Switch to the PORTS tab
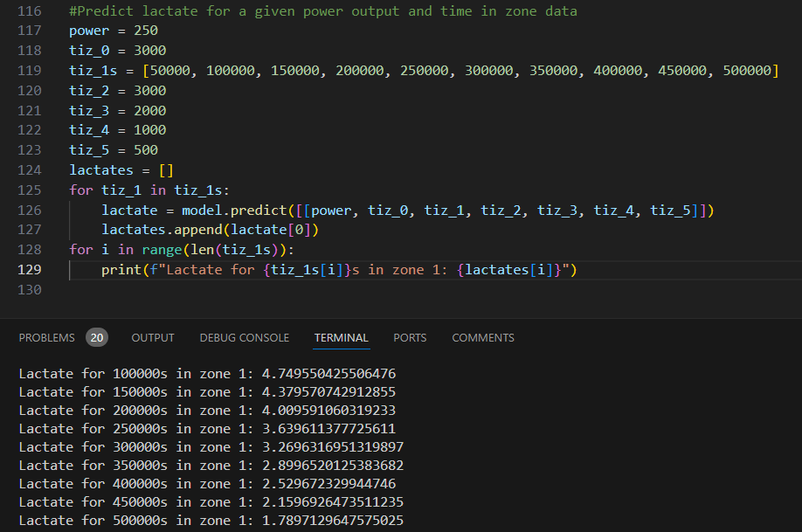 (410, 337)
